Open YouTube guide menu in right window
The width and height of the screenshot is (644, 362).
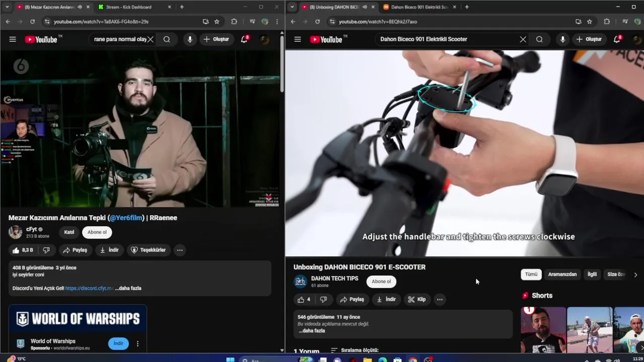[x=297, y=39]
